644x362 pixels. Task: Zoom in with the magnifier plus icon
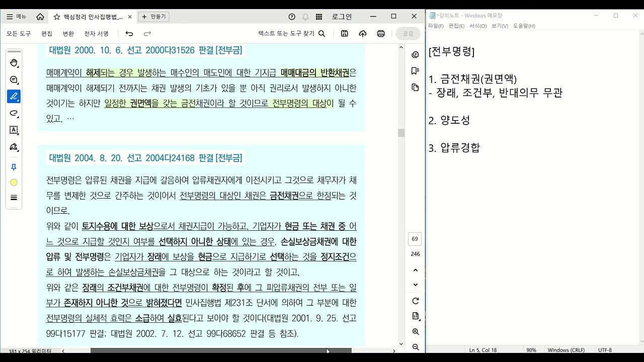click(x=415, y=332)
